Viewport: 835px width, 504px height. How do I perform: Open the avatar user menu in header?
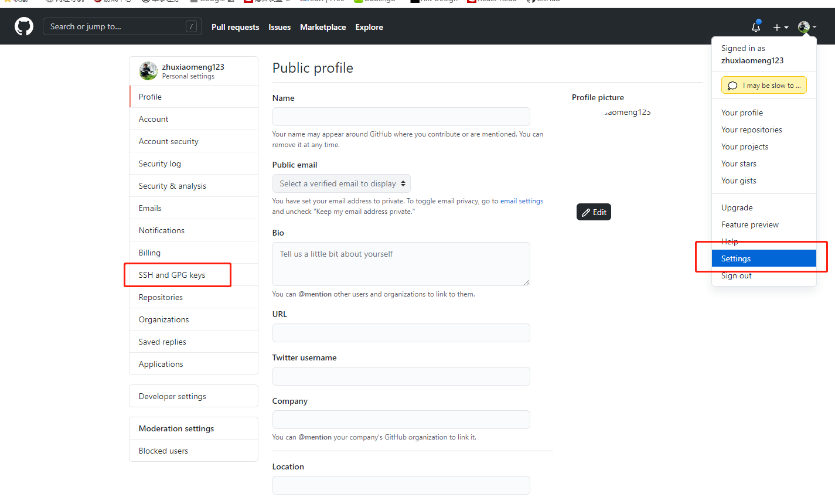click(807, 27)
